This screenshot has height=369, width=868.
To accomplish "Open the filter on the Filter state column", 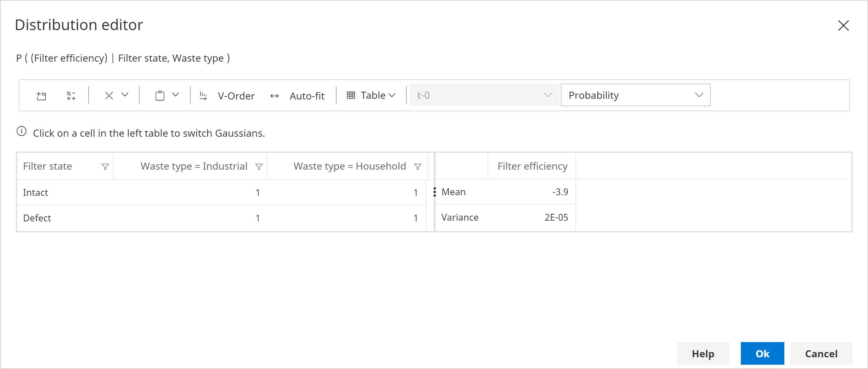I will pyautogui.click(x=105, y=166).
